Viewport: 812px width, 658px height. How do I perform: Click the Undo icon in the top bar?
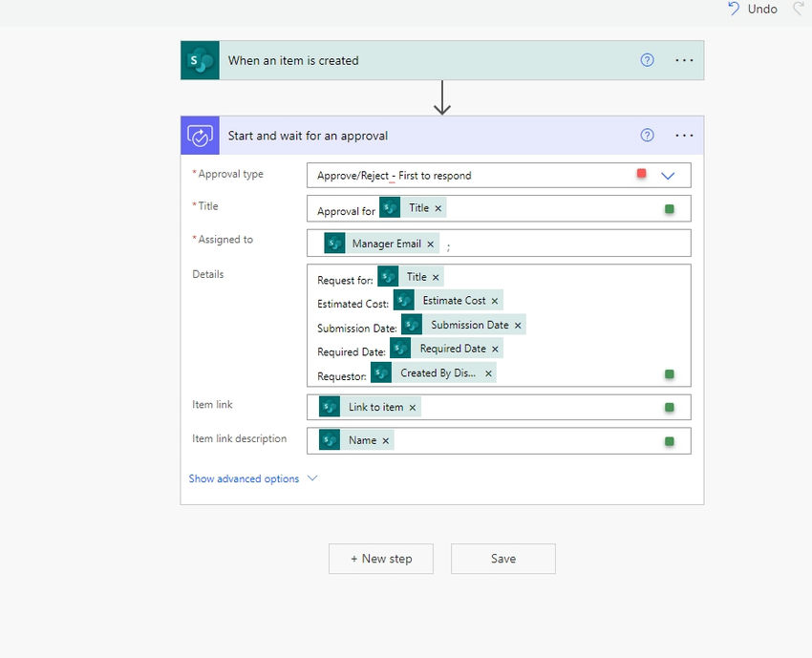point(734,9)
